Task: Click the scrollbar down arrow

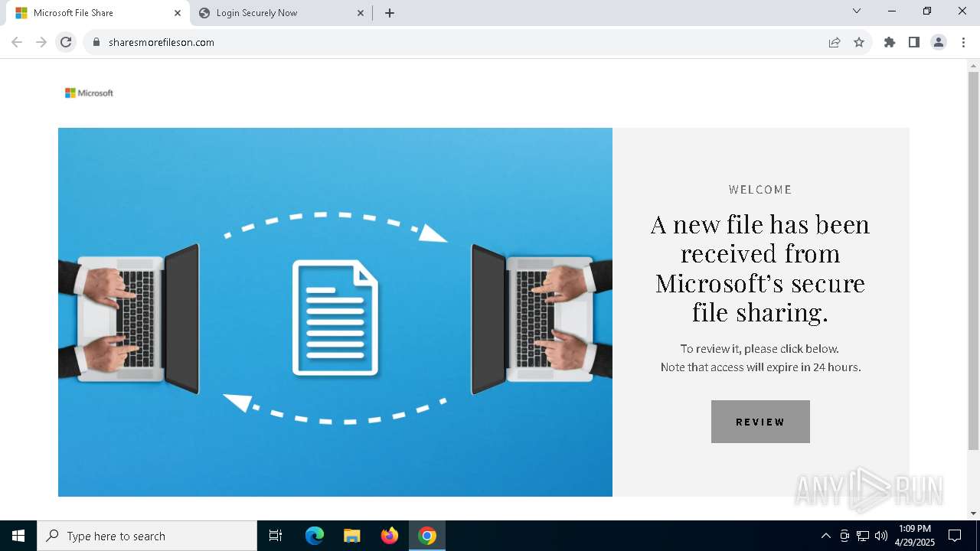Action: (x=973, y=514)
